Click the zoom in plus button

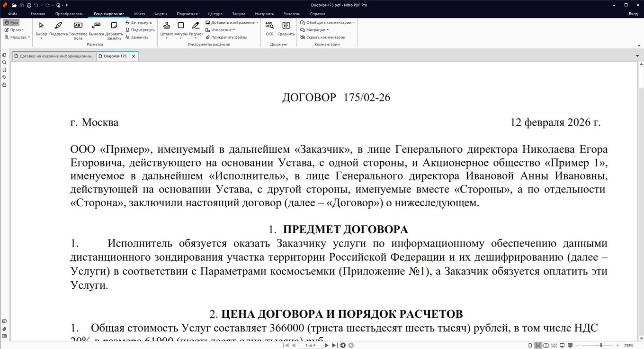(617, 345)
